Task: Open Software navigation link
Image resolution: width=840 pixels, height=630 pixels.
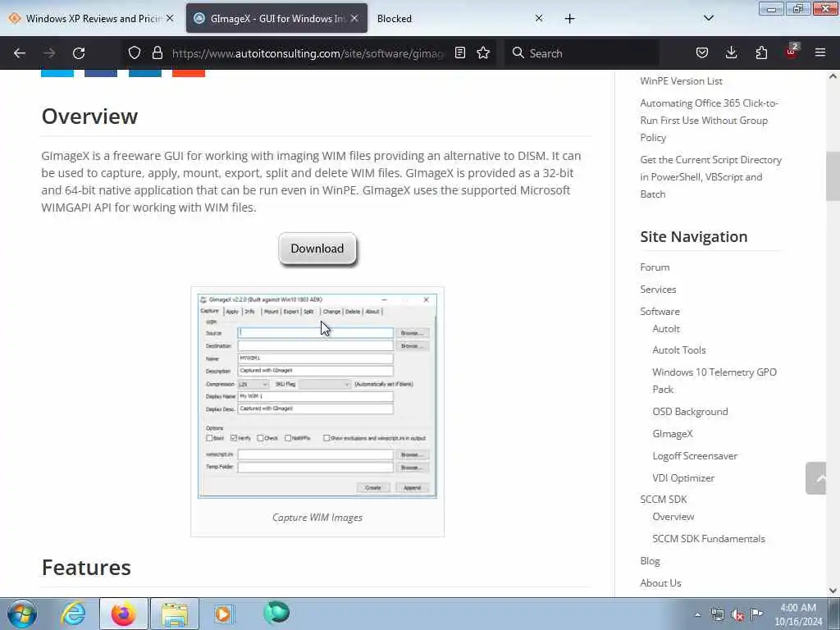Action: [660, 311]
